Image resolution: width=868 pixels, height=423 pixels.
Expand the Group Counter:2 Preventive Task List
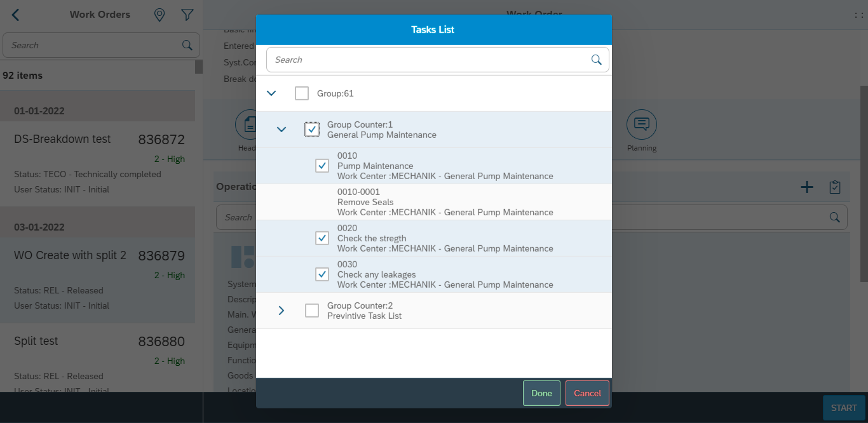point(281,311)
